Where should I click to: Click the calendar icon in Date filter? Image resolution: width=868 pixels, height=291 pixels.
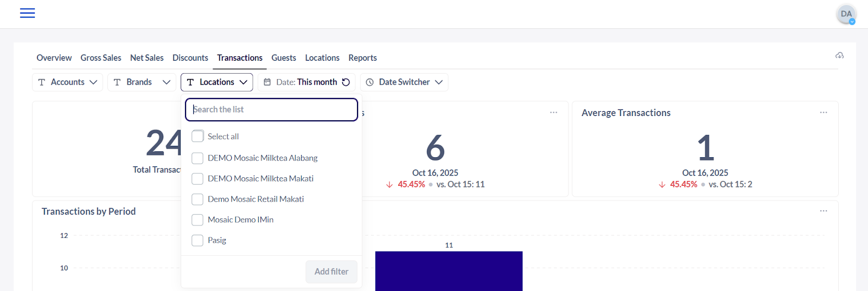point(267,82)
